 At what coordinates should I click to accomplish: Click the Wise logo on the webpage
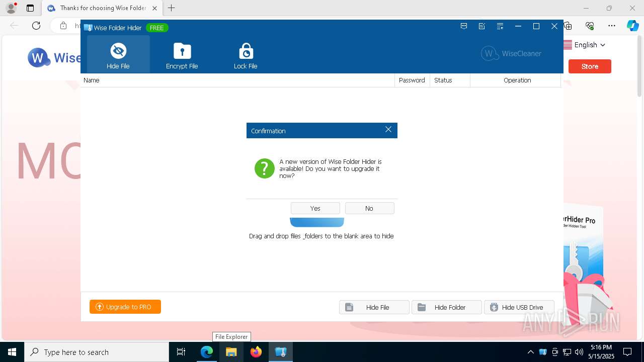pos(54,58)
